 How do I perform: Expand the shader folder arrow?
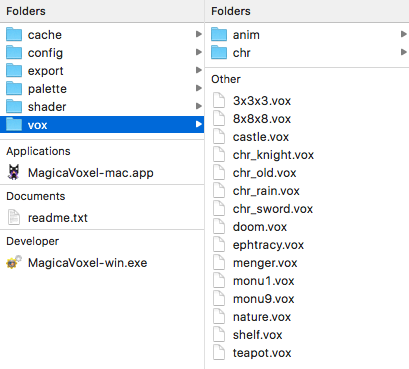click(x=199, y=106)
